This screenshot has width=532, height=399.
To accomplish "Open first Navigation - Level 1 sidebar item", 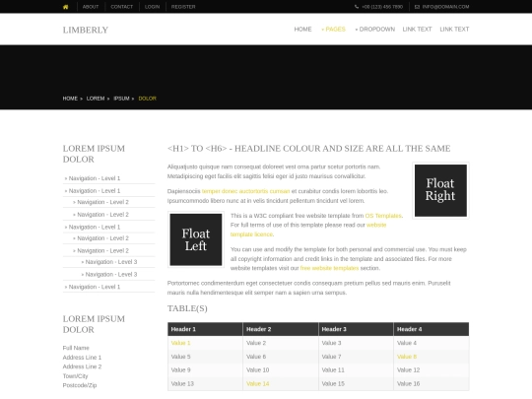I will (x=95, y=178).
